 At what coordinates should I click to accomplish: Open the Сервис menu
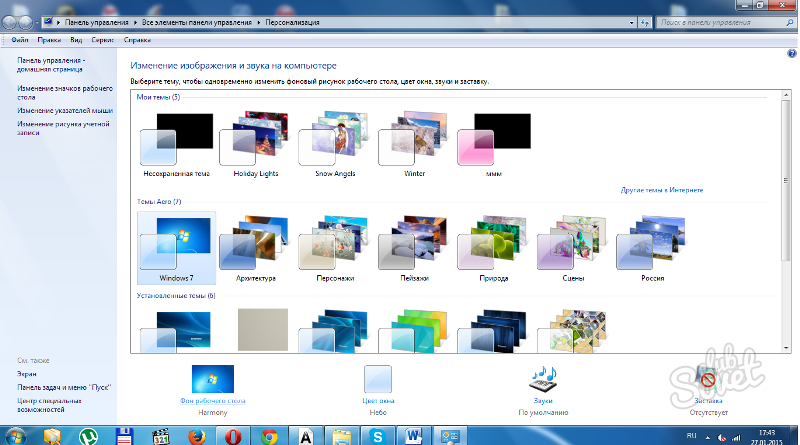pyautogui.click(x=103, y=41)
